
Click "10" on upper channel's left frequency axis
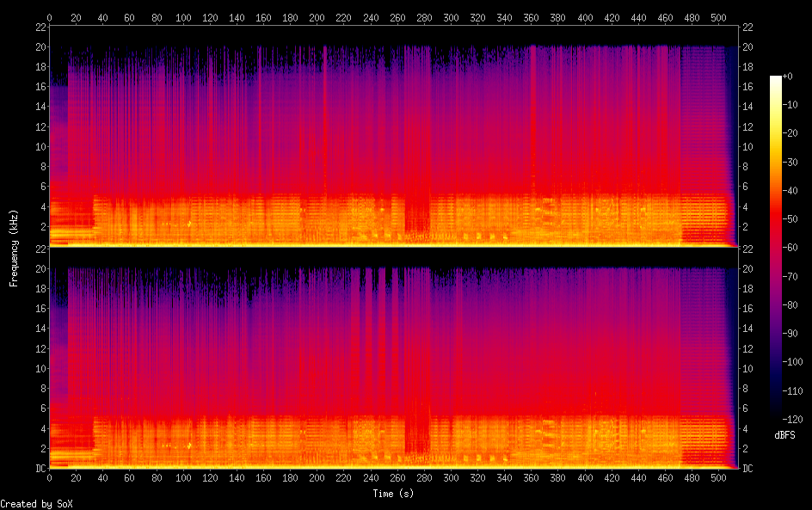[41, 146]
